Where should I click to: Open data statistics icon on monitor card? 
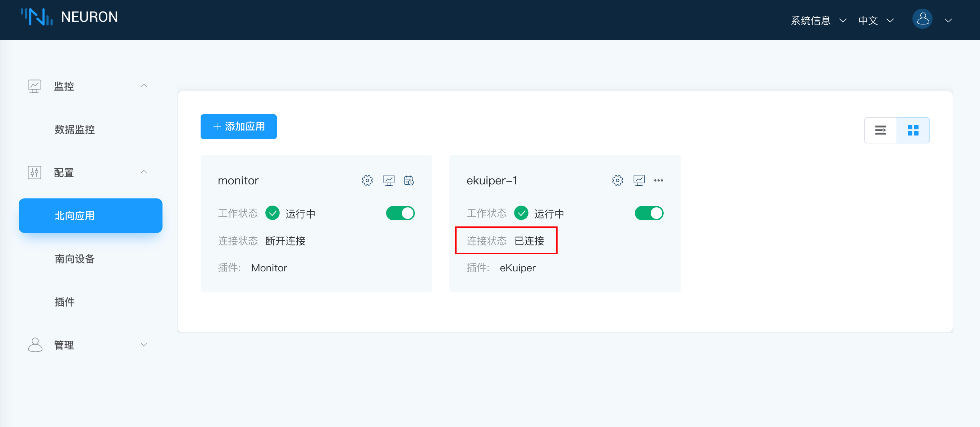tap(388, 180)
